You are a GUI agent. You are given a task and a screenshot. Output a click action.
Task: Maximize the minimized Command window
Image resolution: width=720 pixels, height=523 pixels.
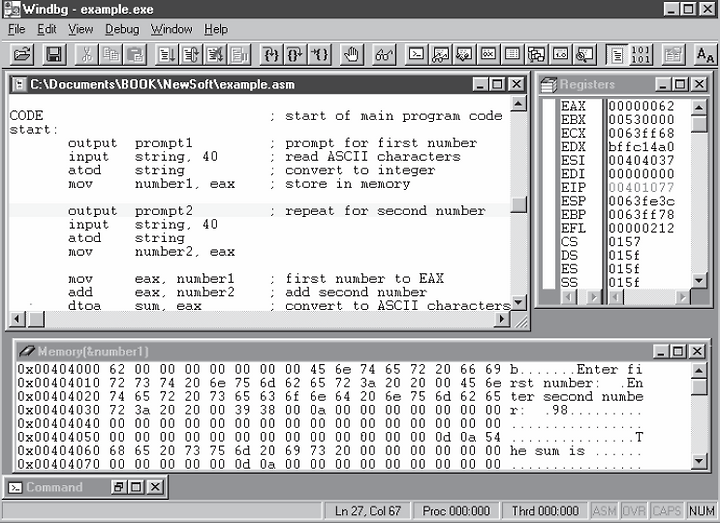point(136,487)
